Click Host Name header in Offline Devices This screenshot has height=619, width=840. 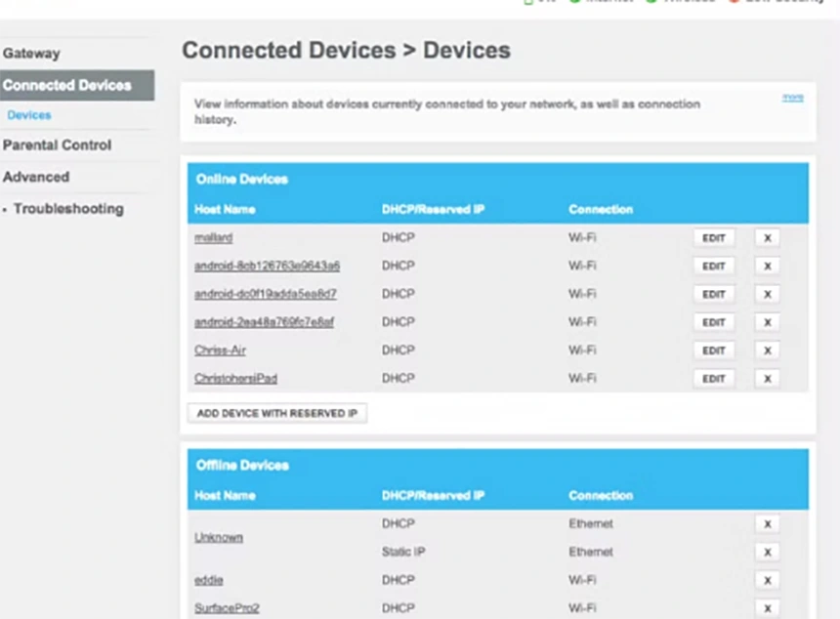pyautogui.click(x=225, y=495)
